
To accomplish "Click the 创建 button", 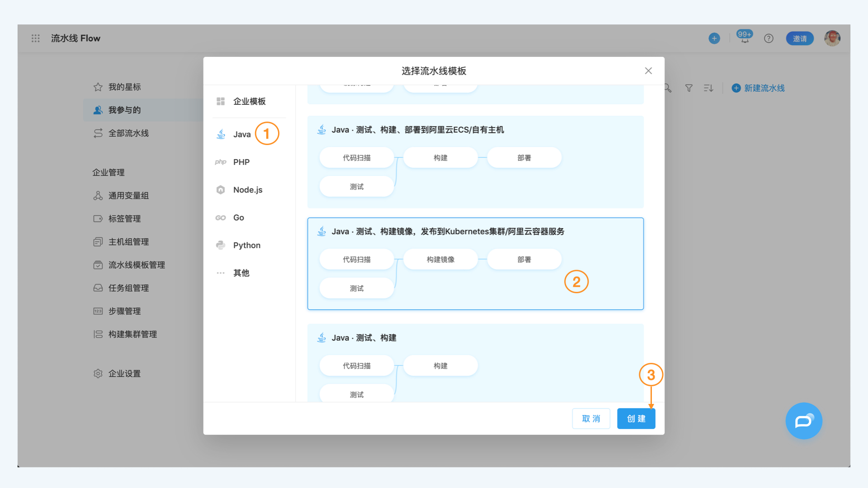I will pyautogui.click(x=636, y=418).
